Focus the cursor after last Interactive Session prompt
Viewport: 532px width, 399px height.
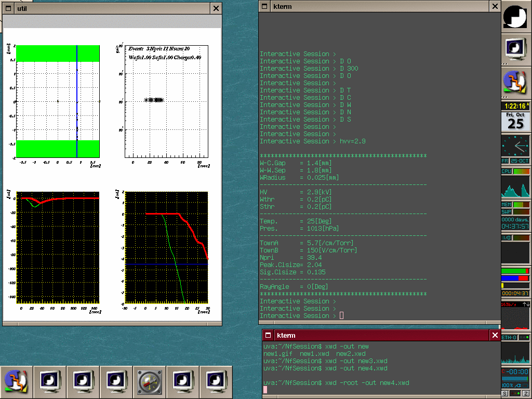(x=341, y=315)
